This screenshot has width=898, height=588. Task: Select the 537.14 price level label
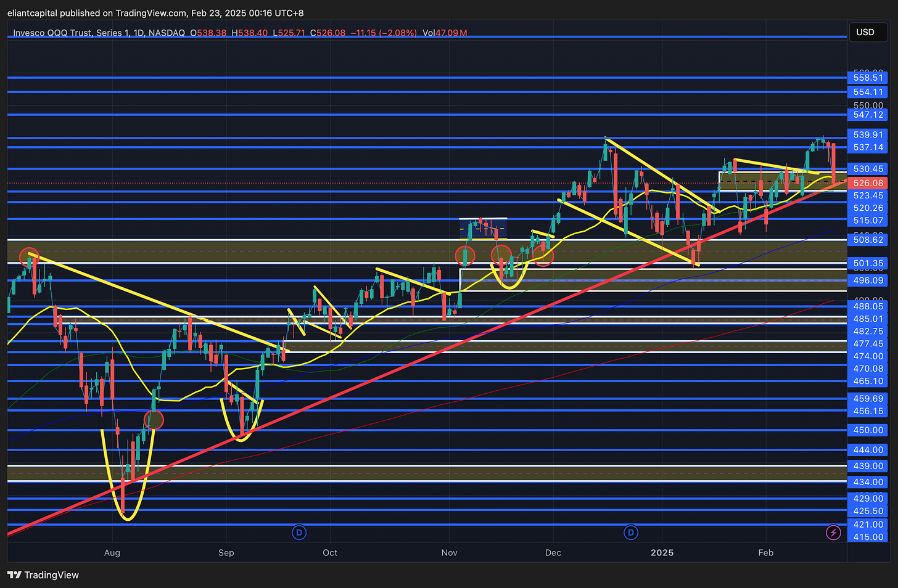868,147
